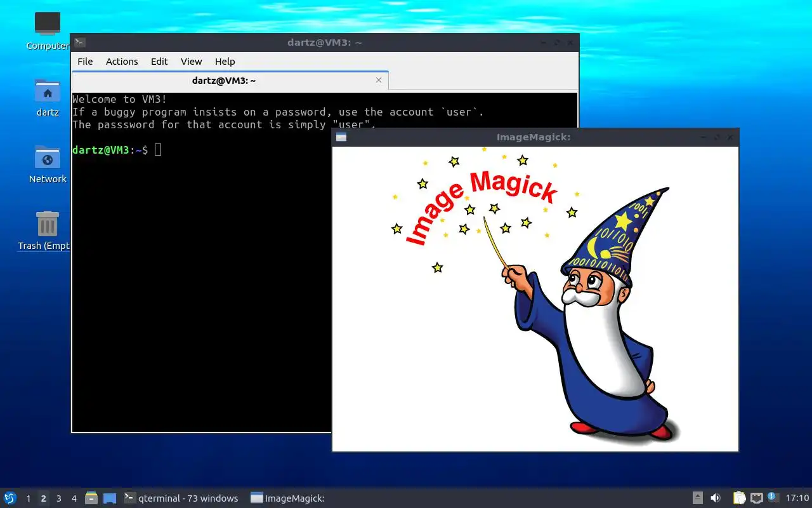
Task: Open the Edit menu in qterminal
Action: (159, 62)
